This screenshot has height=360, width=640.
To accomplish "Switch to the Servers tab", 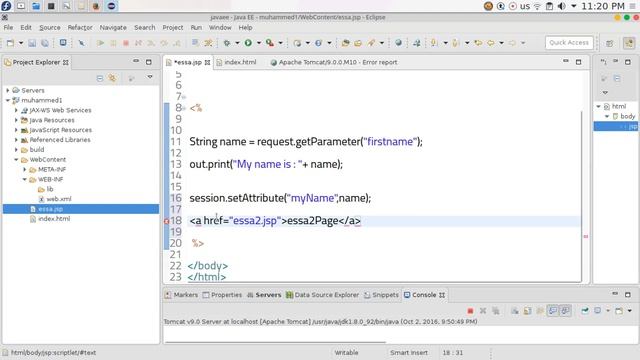I will (264, 295).
